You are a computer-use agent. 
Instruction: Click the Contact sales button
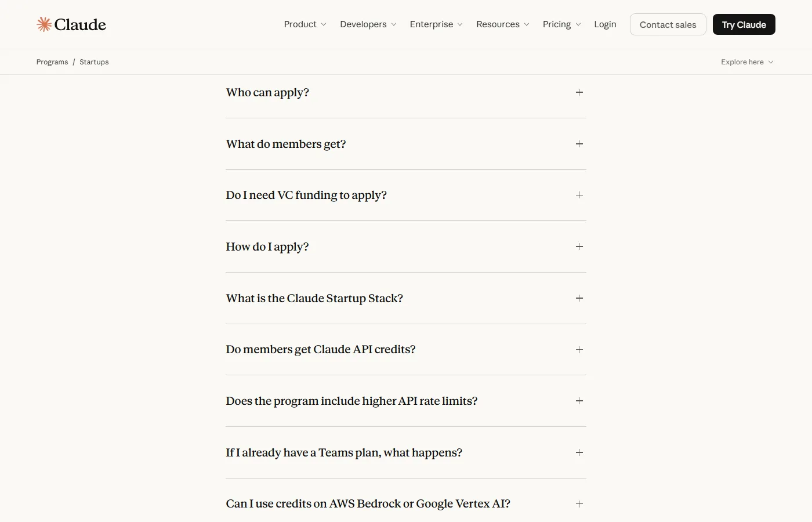click(668, 24)
